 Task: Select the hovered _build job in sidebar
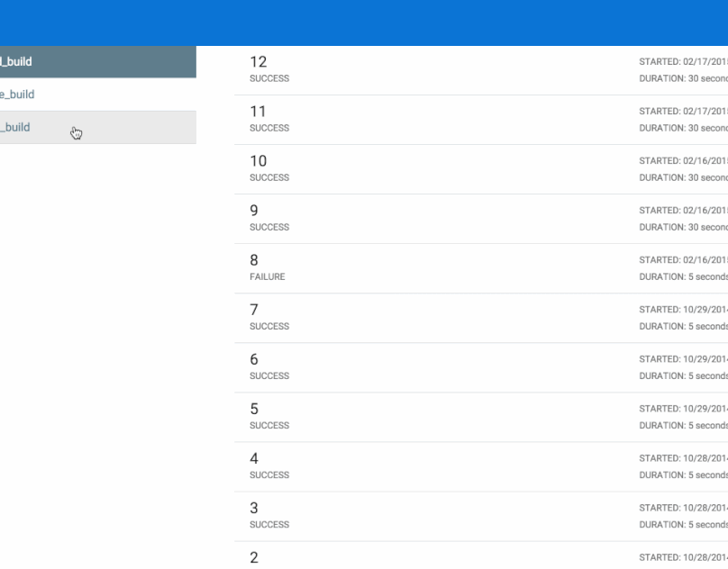15,127
